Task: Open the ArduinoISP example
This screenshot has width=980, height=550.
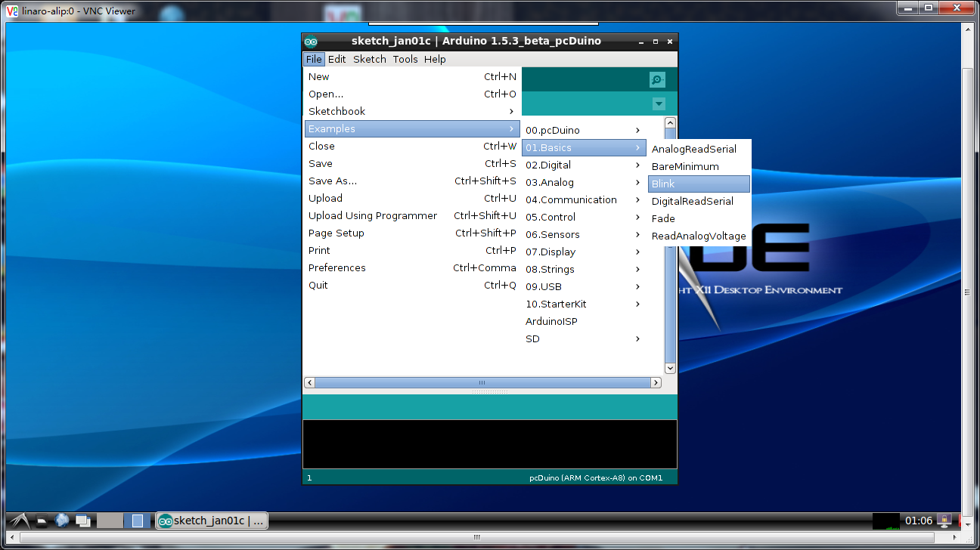Action: (x=584, y=321)
